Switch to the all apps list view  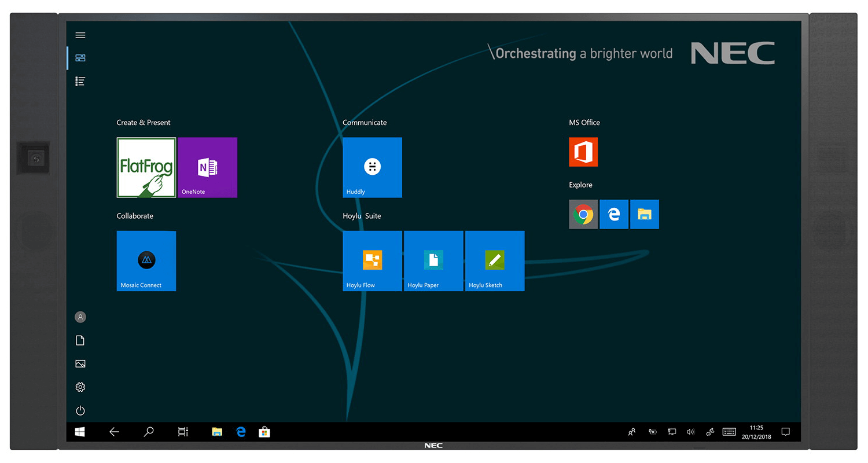tap(80, 81)
